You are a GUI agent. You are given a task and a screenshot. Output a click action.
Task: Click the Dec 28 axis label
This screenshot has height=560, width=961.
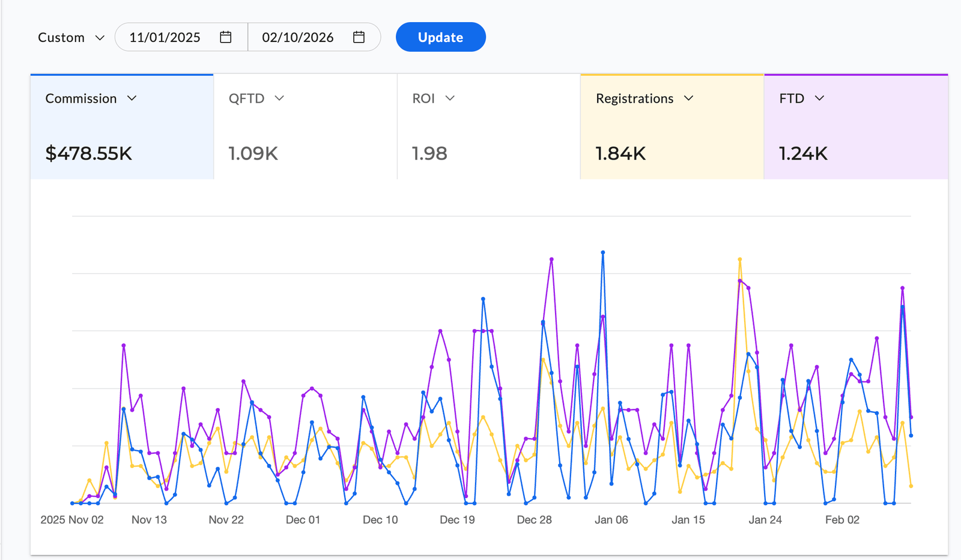point(534,520)
